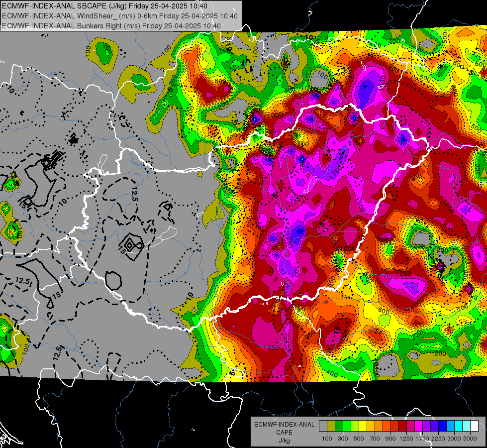Click the 100 value under the legend bar

pyautogui.click(x=327, y=439)
